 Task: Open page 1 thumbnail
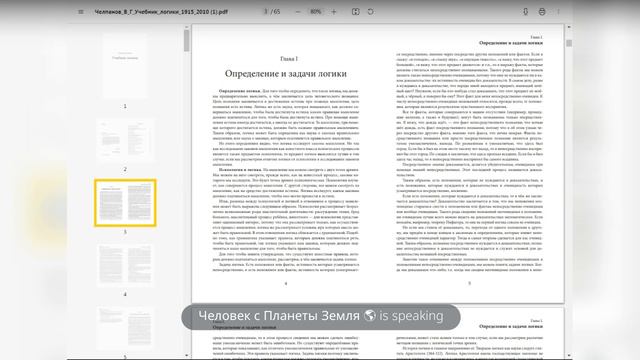[125, 66]
